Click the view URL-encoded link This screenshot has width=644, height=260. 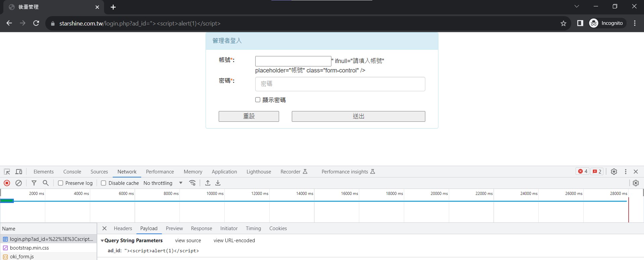tap(234, 241)
